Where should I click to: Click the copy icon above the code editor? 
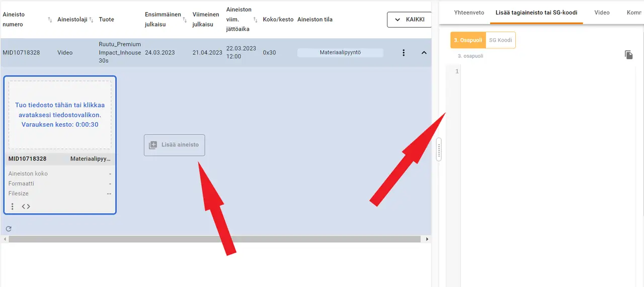coord(628,55)
